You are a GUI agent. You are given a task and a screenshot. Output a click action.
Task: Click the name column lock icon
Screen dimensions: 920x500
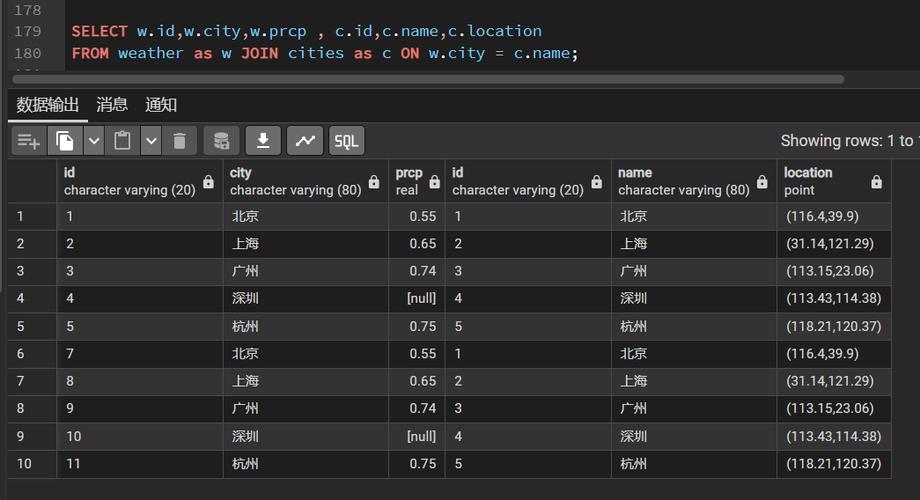(762, 182)
